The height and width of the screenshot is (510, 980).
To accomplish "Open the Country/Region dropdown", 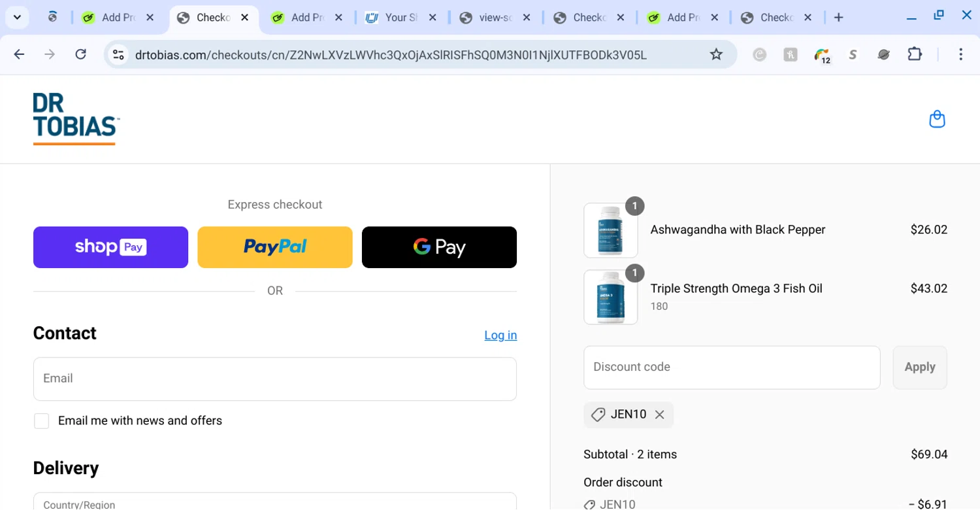I will coord(275,501).
